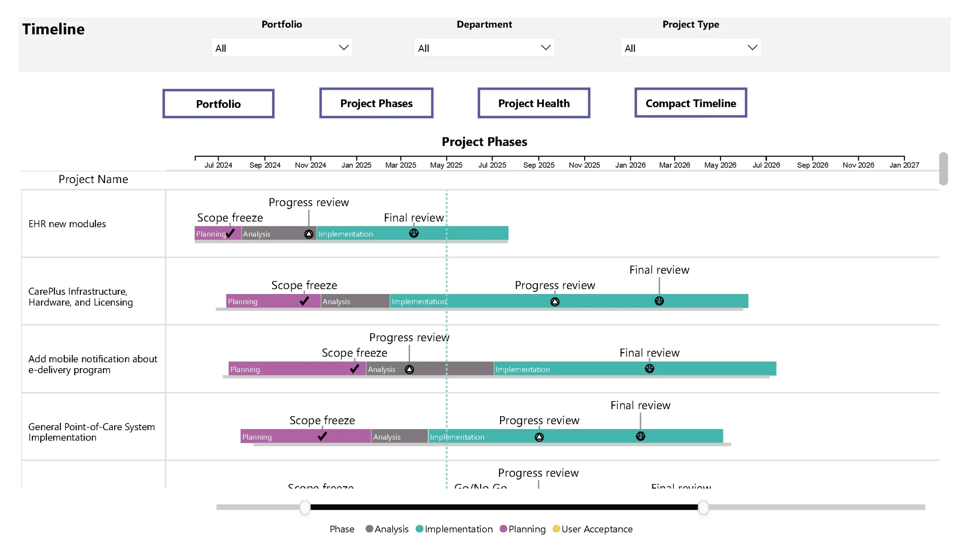Click the Final review icon on mobile notification project

click(649, 369)
